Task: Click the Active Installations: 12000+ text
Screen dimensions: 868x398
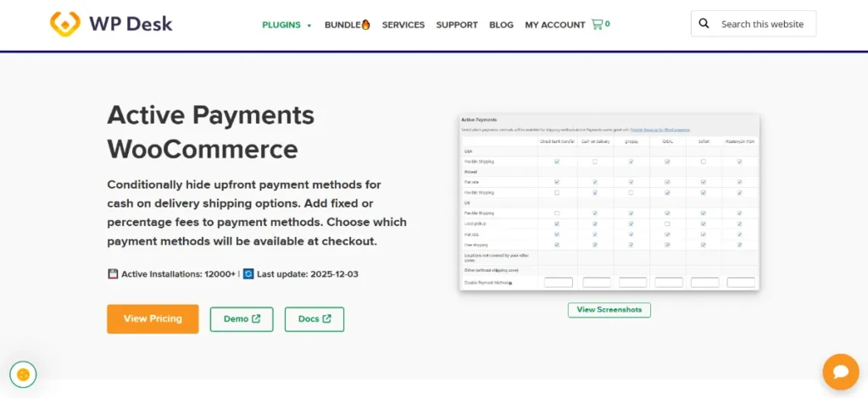Action: tap(178, 274)
